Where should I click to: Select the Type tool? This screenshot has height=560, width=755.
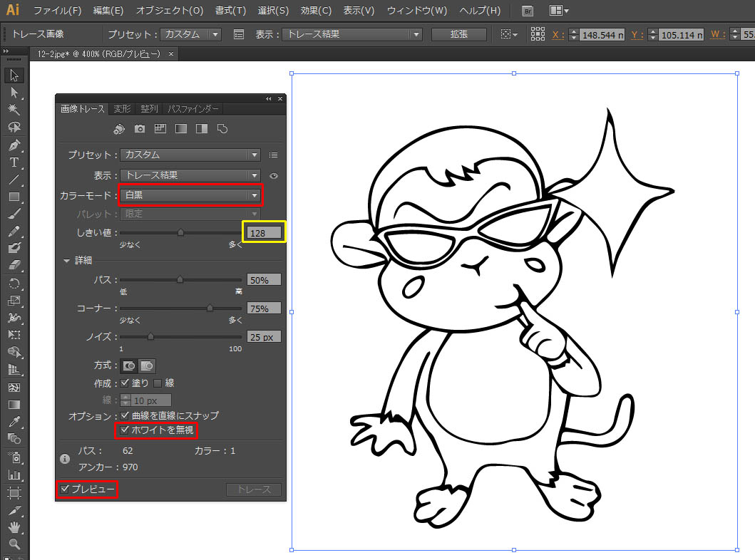tap(14, 162)
